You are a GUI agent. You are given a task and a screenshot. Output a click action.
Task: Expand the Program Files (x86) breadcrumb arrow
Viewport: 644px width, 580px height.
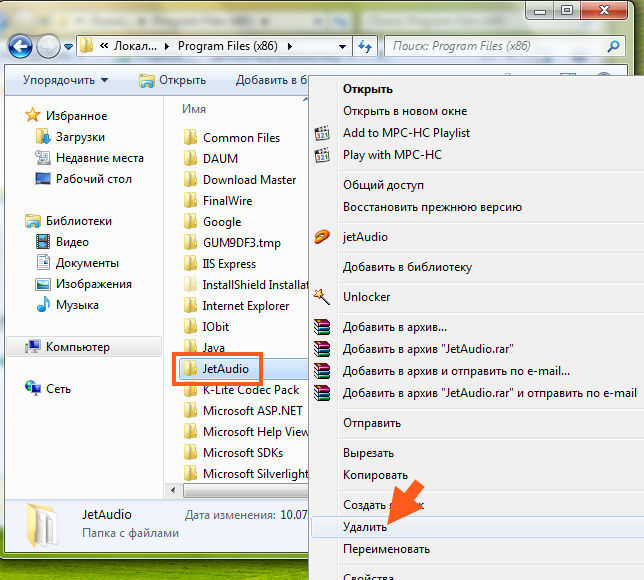(290, 46)
